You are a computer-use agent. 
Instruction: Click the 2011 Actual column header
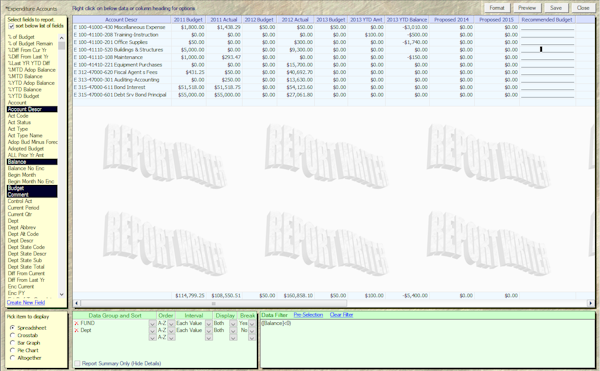pyautogui.click(x=224, y=20)
